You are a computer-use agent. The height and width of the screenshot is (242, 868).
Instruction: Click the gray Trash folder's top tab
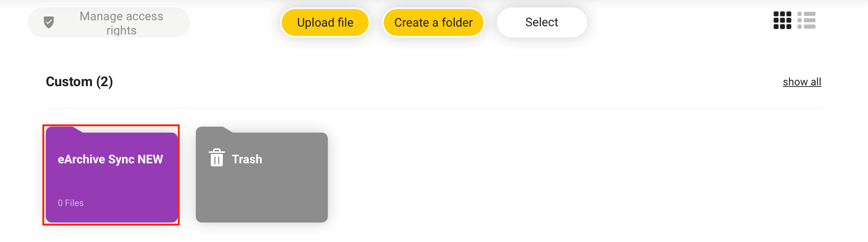click(214, 130)
